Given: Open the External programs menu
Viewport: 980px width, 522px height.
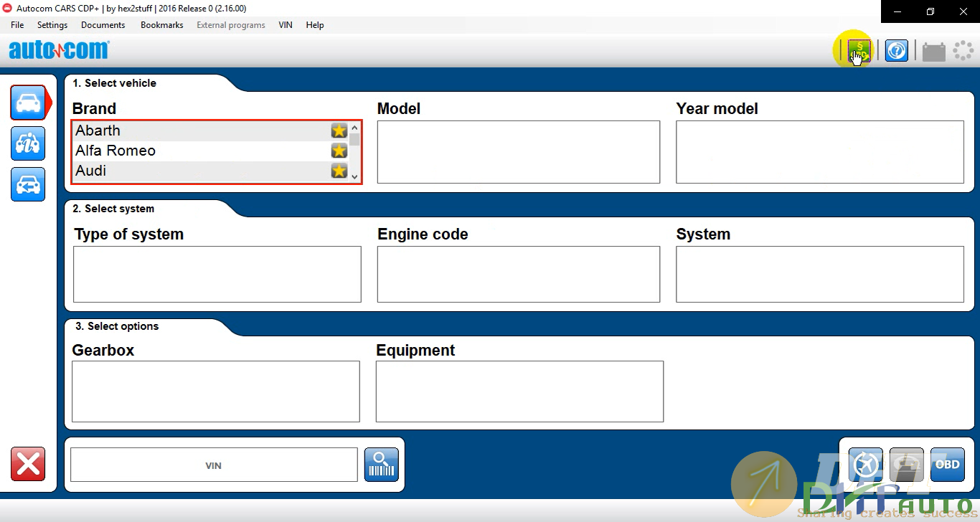Looking at the screenshot, I should tap(231, 25).
